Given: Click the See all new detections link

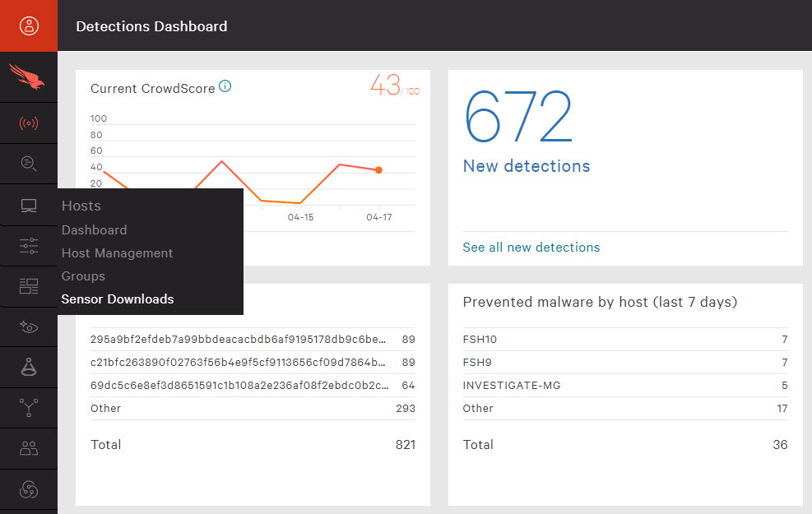Looking at the screenshot, I should coord(531,247).
